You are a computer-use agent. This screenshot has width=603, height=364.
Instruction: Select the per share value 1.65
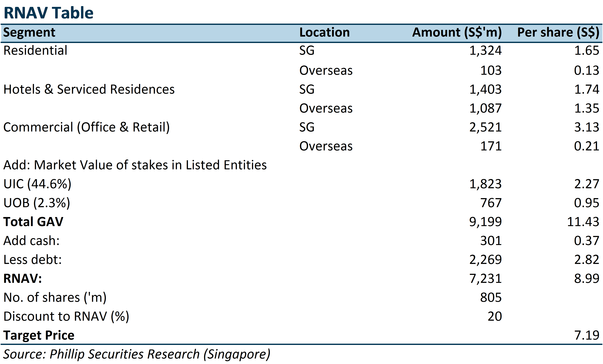587,50
